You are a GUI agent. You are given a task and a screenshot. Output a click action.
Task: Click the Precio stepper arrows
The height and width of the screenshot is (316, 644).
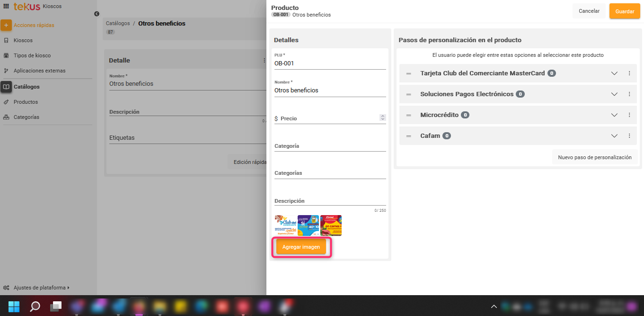pyautogui.click(x=382, y=117)
